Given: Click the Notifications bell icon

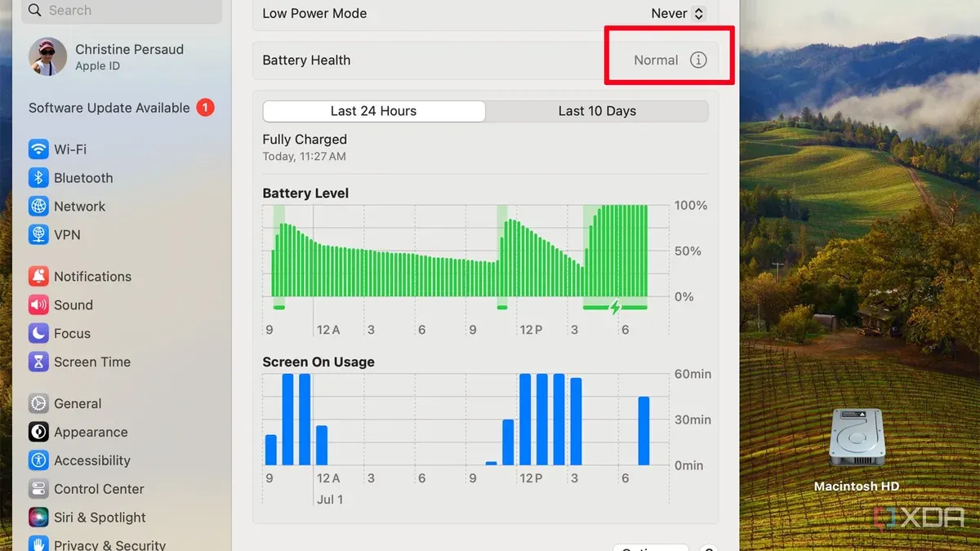Looking at the screenshot, I should coord(38,277).
